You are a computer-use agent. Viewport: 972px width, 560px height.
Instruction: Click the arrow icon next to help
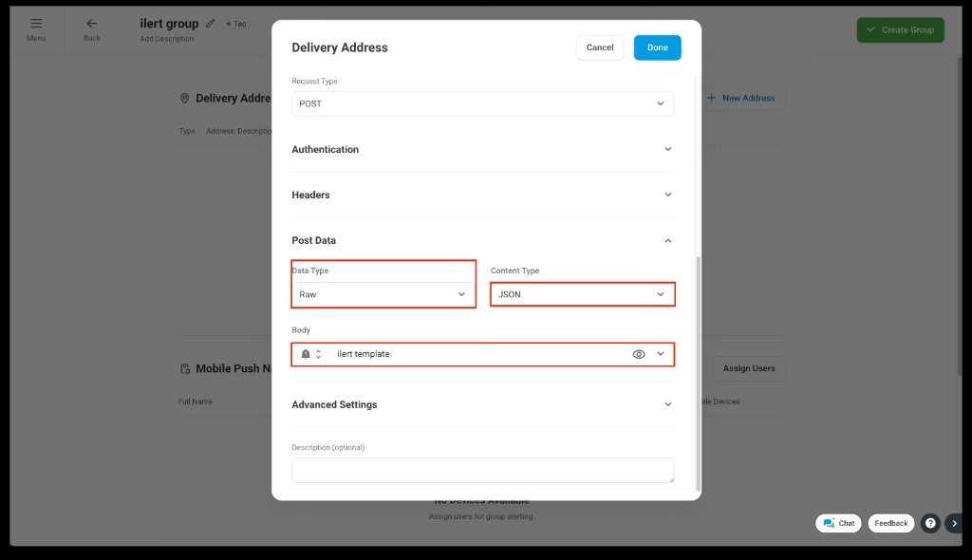[954, 523]
